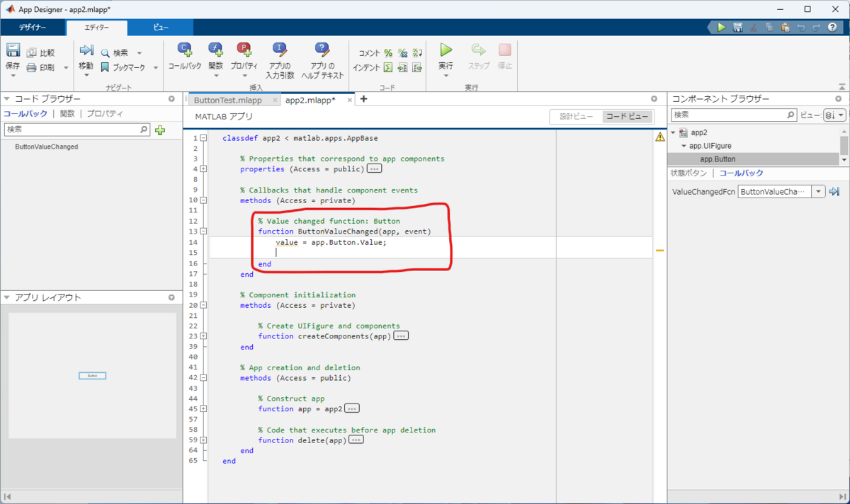Click the increase indent icon
850x504 pixels.
tap(403, 68)
